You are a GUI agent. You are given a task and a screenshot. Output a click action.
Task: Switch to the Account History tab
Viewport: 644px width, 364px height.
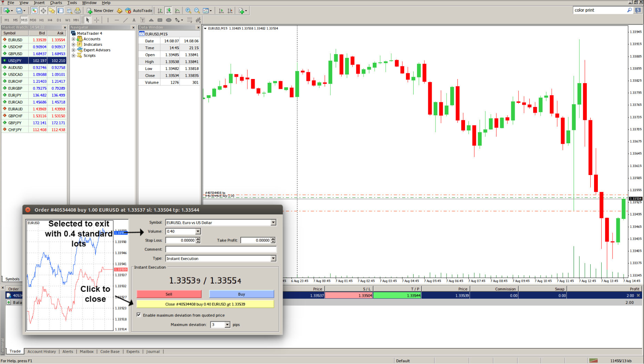click(x=42, y=352)
